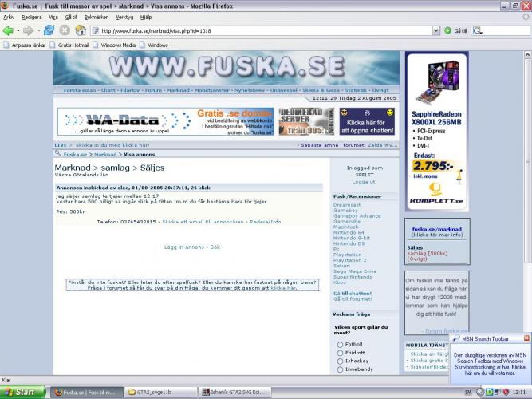The image size is (532, 399).
Task: Click the Fuska.se breadcrumb link
Action: pyautogui.click(x=75, y=155)
